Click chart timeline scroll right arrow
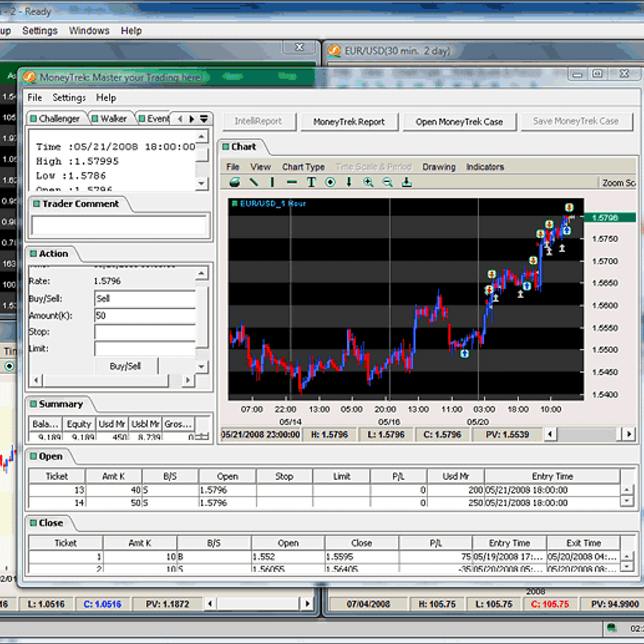 tap(629, 434)
